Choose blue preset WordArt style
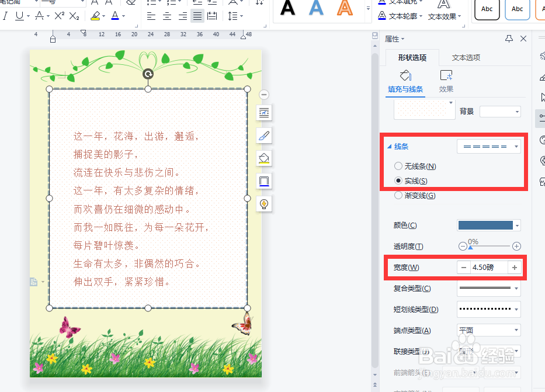 316,8
